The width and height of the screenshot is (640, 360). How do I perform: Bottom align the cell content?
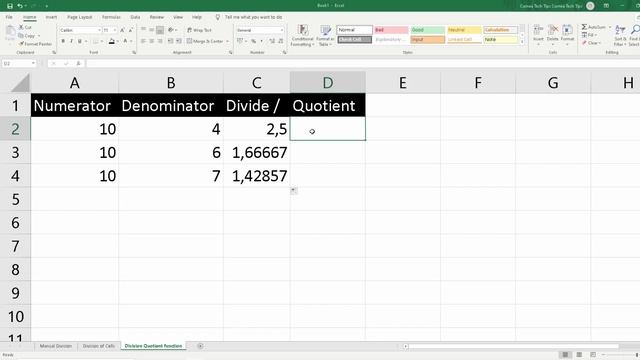pos(160,30)
